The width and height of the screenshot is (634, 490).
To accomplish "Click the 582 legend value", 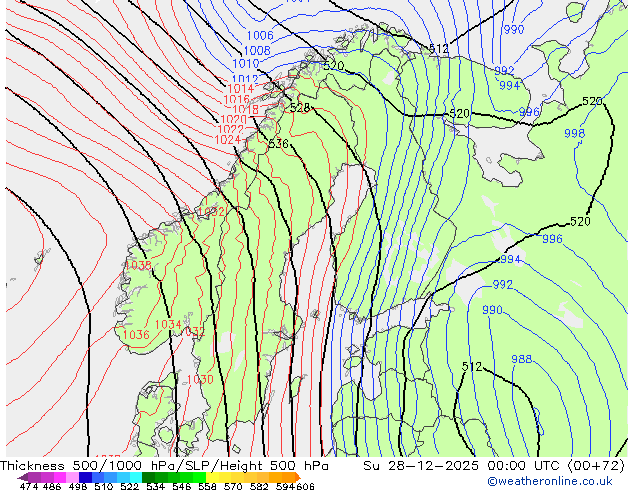I will (259, 486).
